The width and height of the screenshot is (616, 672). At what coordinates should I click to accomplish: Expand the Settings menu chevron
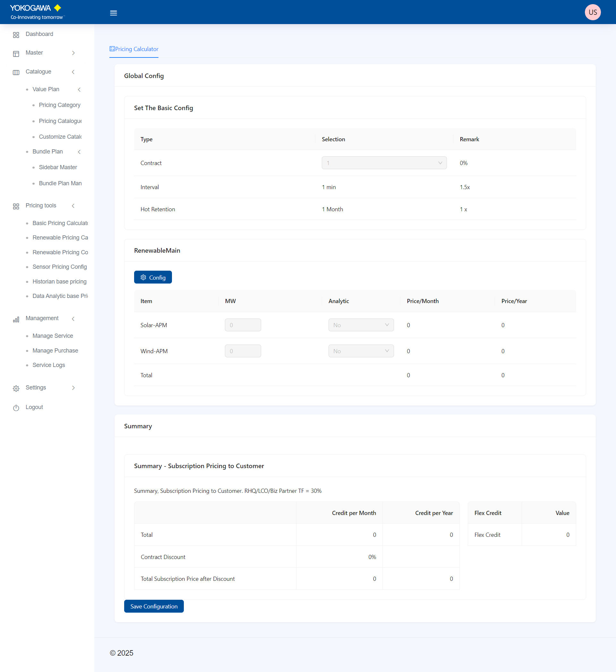(73, 388)
